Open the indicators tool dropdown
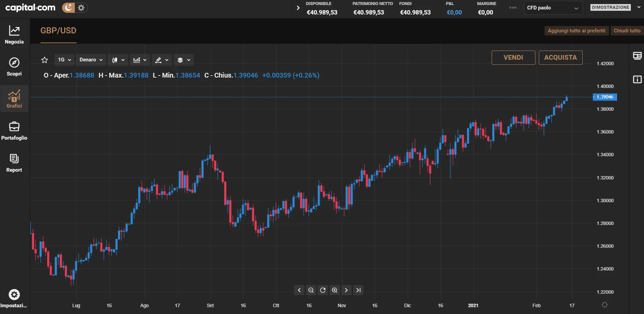The height and width of the screenshot is (314, 644). [140, 60]
